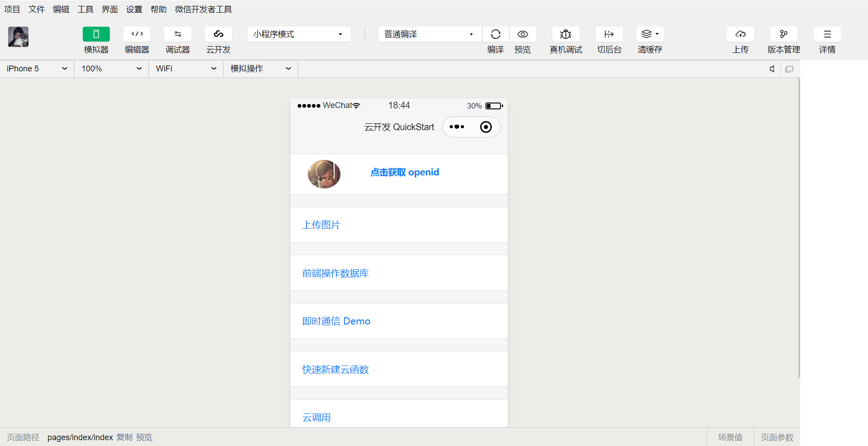Click the 场景值 status bar entry

tap(730, 437)
